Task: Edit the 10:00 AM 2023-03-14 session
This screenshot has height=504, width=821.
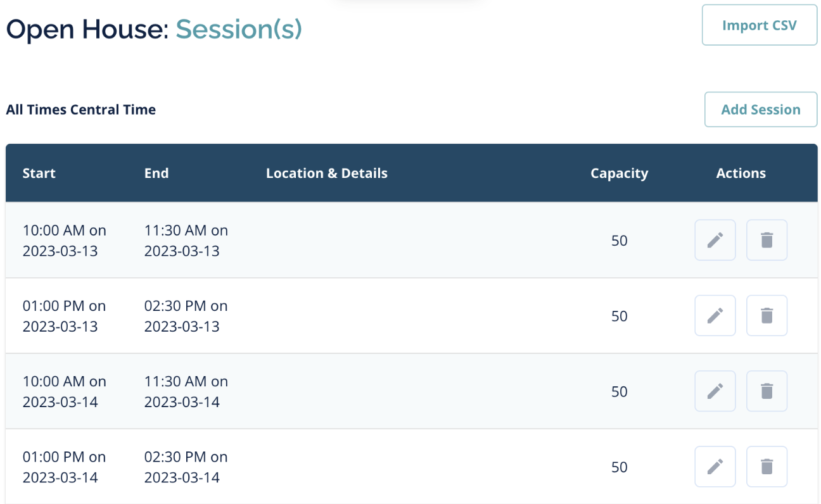Action: (x=715, y=391)
